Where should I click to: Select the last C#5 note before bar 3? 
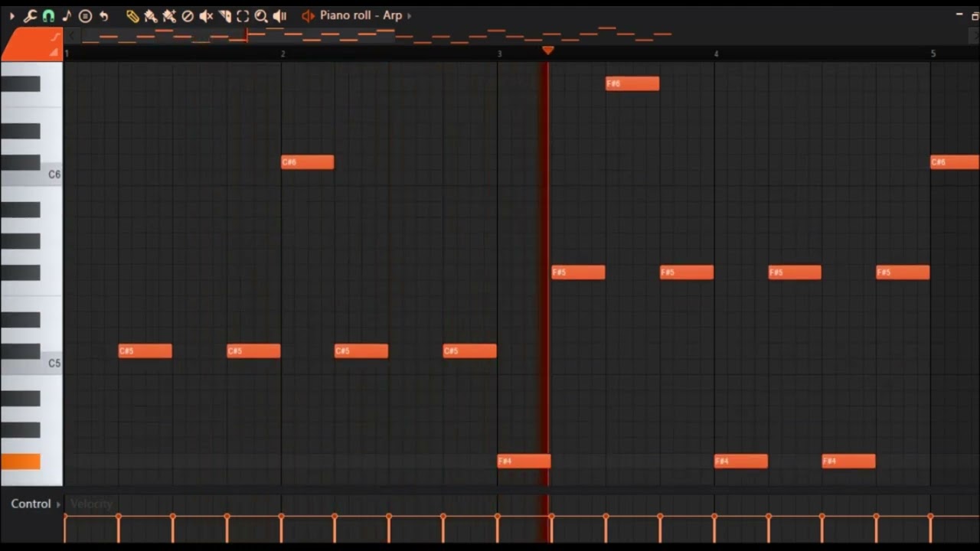[x=470, y=351]
